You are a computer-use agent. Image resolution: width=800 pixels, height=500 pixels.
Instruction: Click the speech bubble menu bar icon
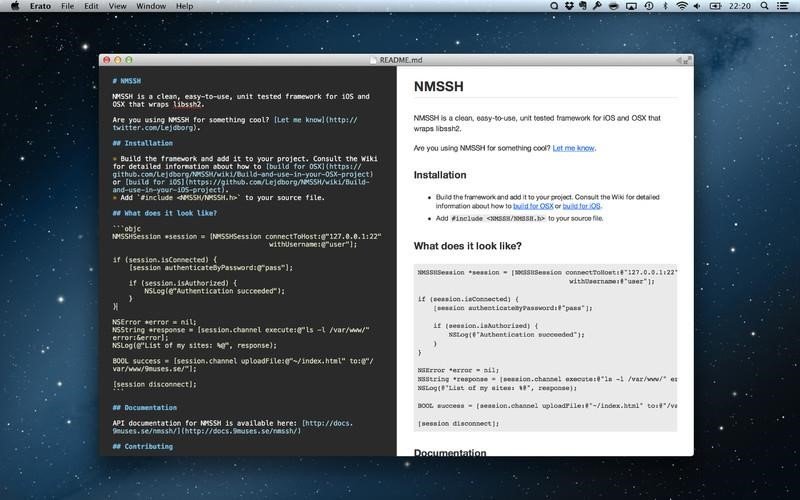click(x=554, y=6)
